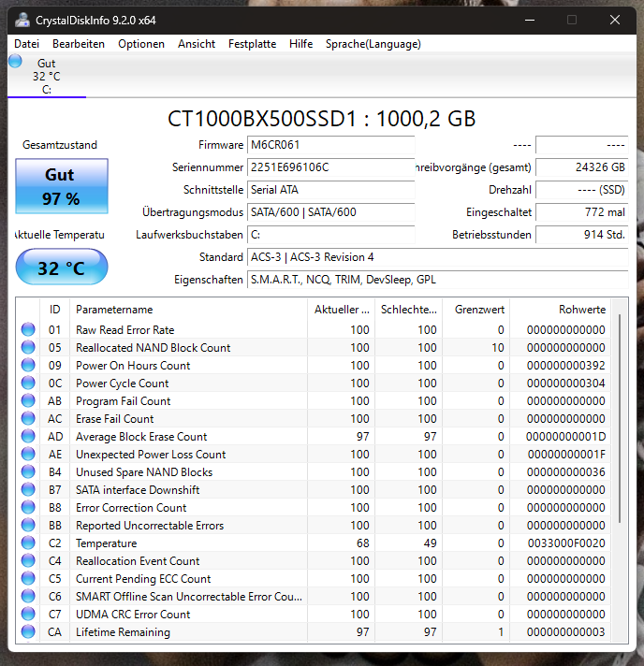Open the Ansicht menu

click(197, 44)
